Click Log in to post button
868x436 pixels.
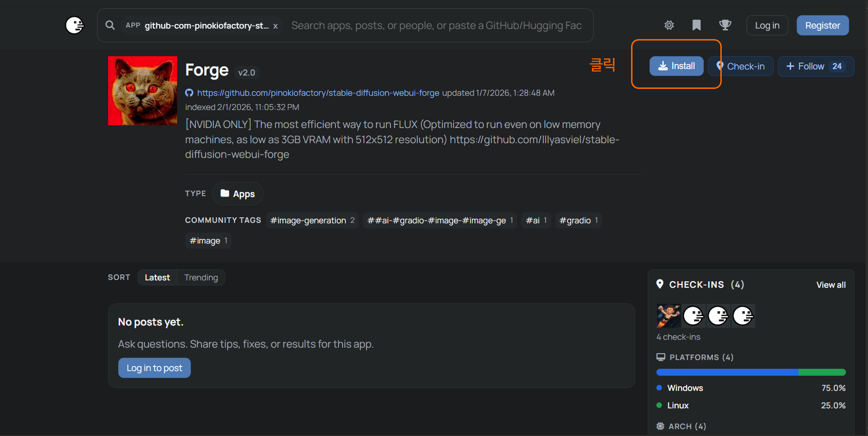155,368
